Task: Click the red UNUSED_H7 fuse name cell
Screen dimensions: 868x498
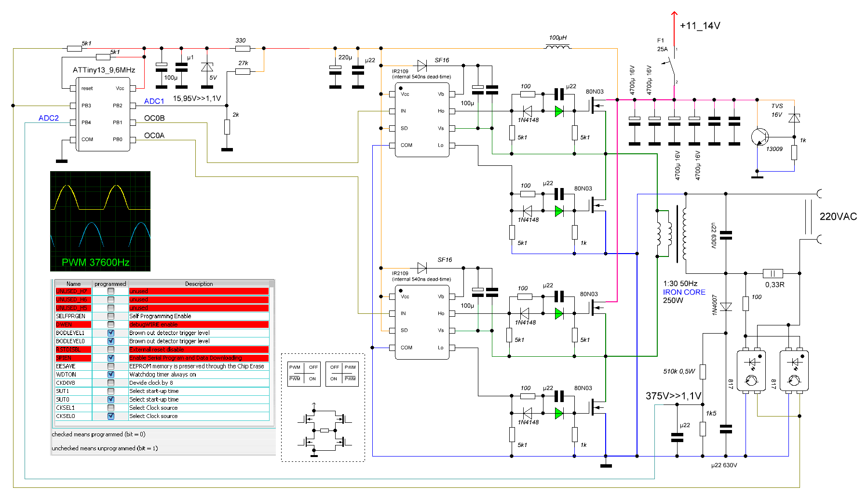Action: tap(73, 291)
